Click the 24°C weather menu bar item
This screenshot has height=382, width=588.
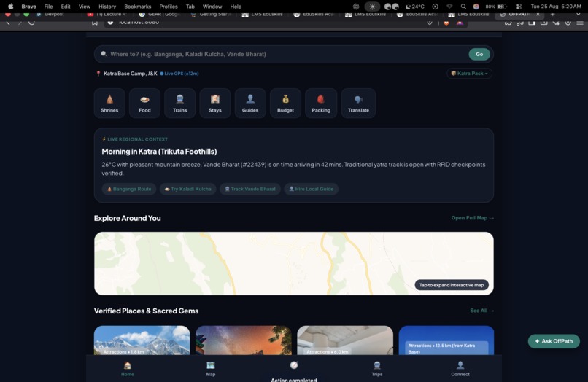[415, 7]
